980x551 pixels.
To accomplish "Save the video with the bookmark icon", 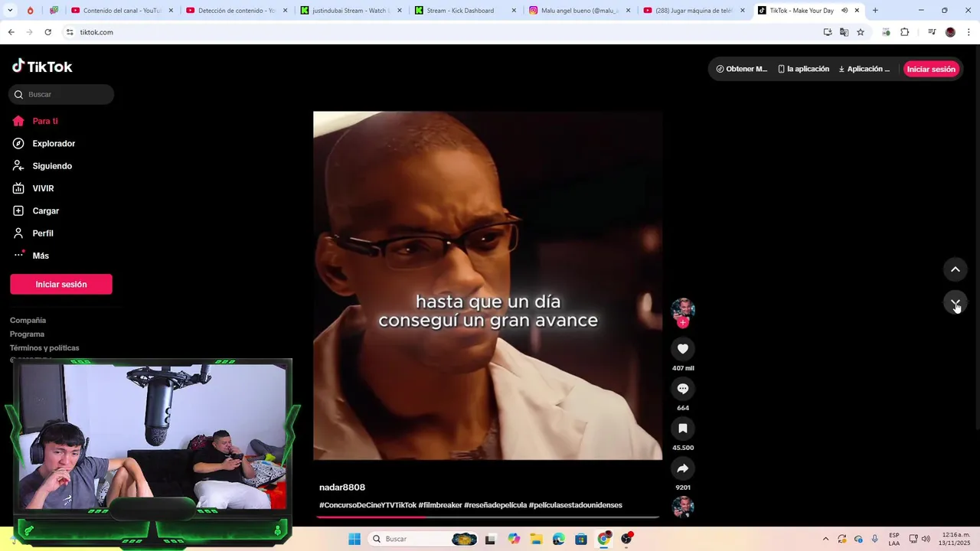I will tap(683, 429).
